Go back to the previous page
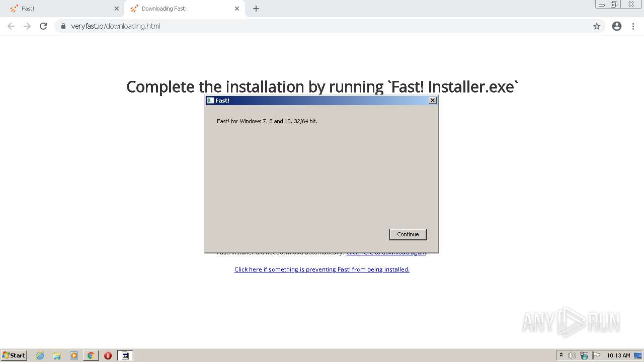Viewport: 644px width, 362px height. pos(11,26)
